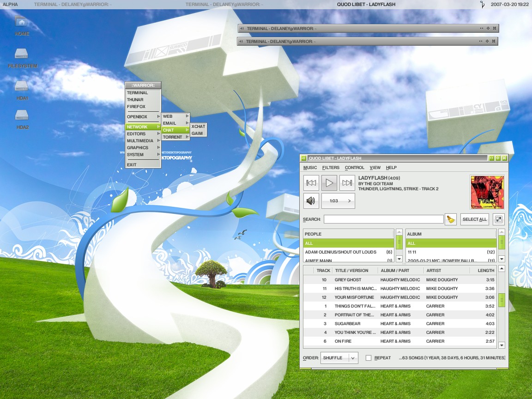The width and height of the screenshot is (532, 399).
Task: Launch Firefox from Warrior menu
Action: pos(143,107)
